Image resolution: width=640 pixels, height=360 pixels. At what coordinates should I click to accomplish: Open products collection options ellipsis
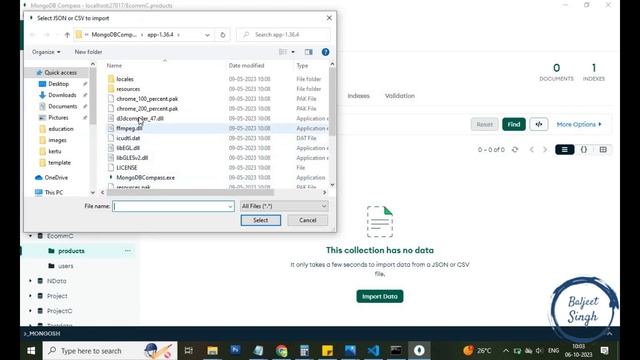[x=128, y=251]
